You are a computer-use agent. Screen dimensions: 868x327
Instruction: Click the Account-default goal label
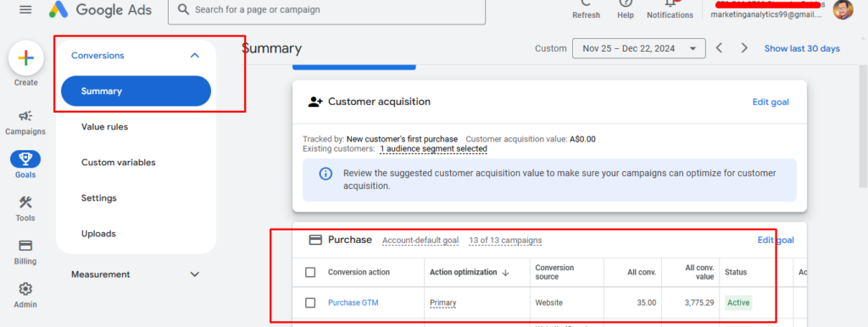[x=420, y=241]
